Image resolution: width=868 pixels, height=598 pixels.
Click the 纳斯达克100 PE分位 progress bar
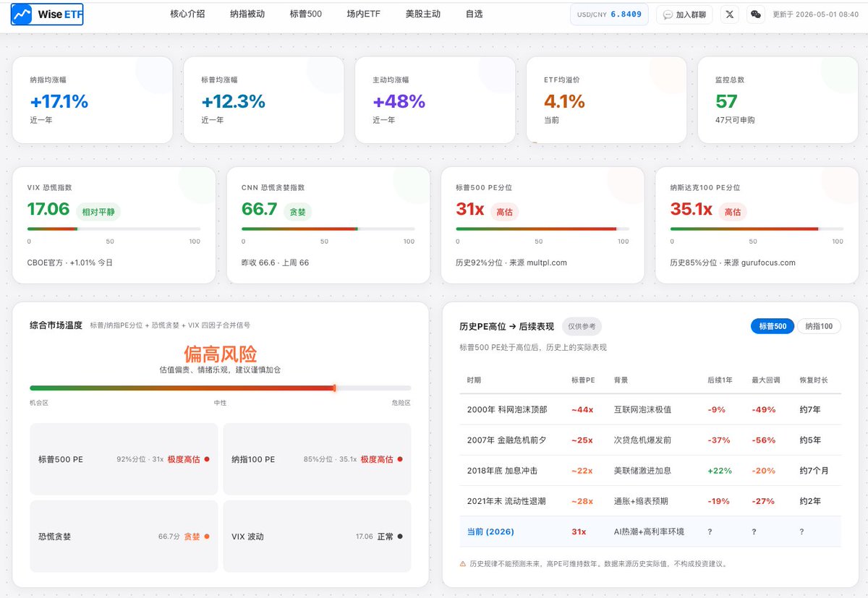click(757, 229)
